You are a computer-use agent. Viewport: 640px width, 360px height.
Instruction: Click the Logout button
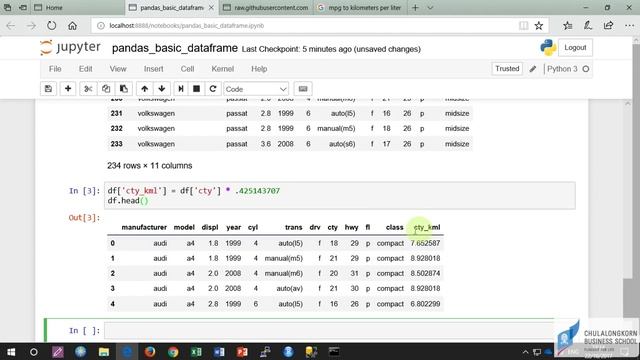pos(575,48)
